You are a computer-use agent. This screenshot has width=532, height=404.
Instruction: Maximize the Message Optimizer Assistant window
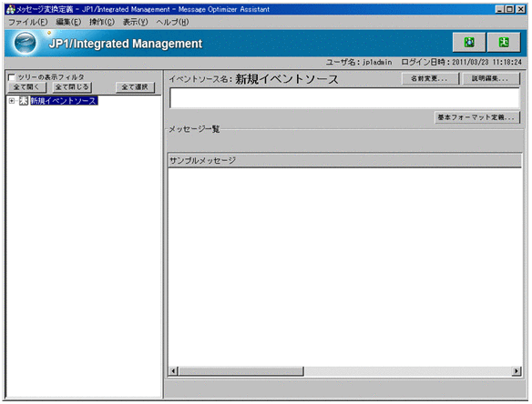coord(509,9)
